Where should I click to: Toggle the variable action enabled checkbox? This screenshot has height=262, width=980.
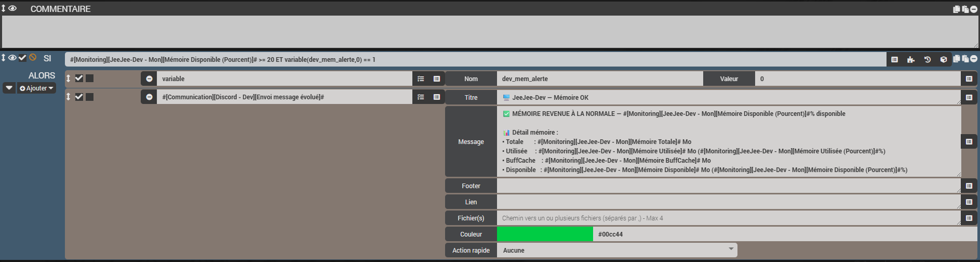pos(79,78)
